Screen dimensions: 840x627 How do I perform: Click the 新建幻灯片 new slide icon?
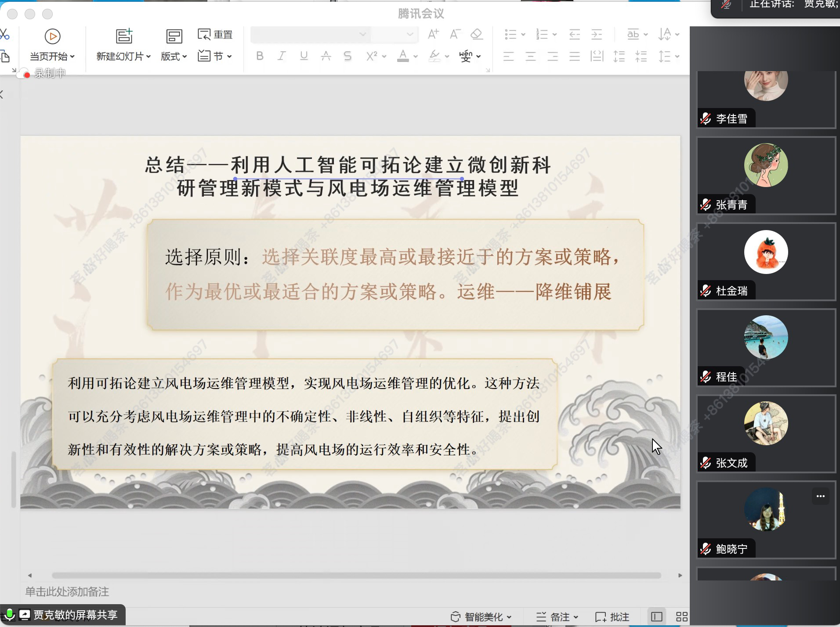coord(124,36)
